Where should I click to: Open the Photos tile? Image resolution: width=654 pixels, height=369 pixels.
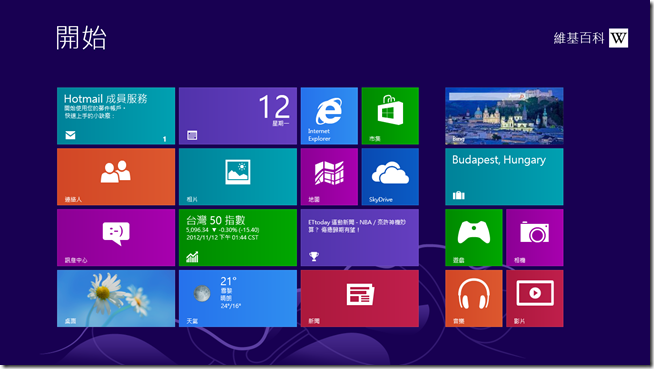click(x=238, y=177)
